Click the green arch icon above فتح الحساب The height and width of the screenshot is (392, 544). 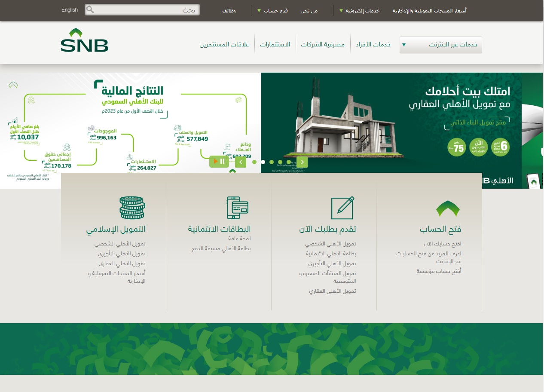pyautogui.click(x=448, y=208)
